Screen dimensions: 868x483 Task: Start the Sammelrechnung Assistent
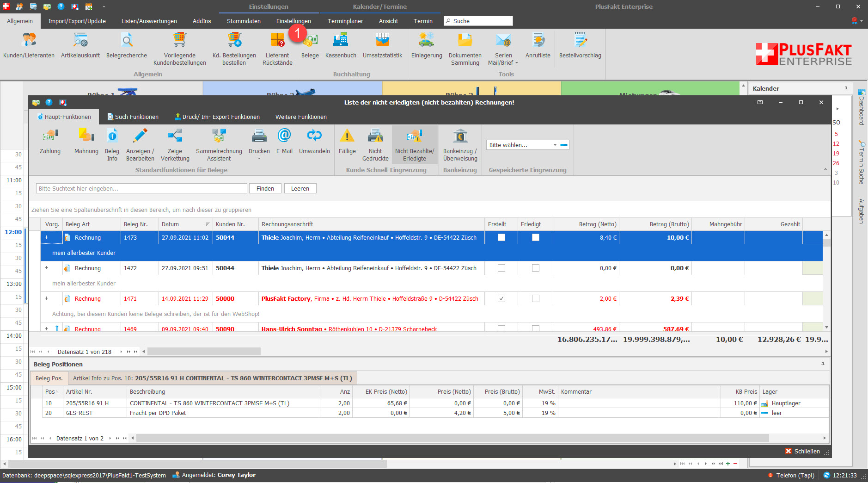pyautogui.click(x=219, y=145)
